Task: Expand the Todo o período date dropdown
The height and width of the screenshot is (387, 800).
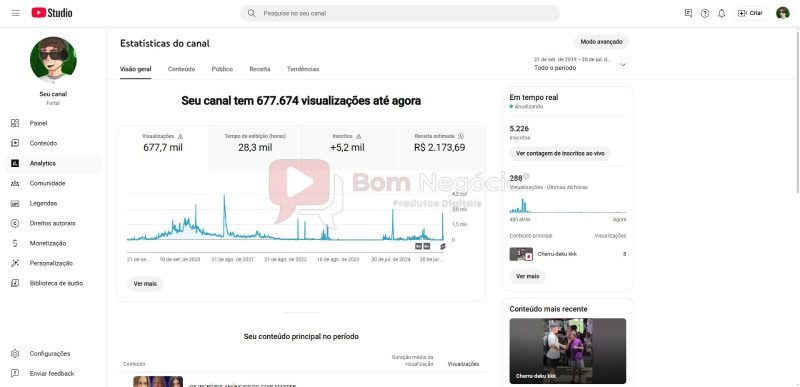Action: [x=580, y=64]
